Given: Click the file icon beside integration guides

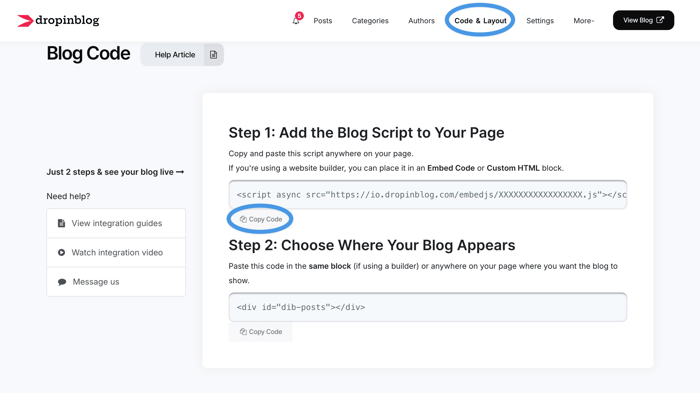Looking at the screenshot, I should pos(61,223).
